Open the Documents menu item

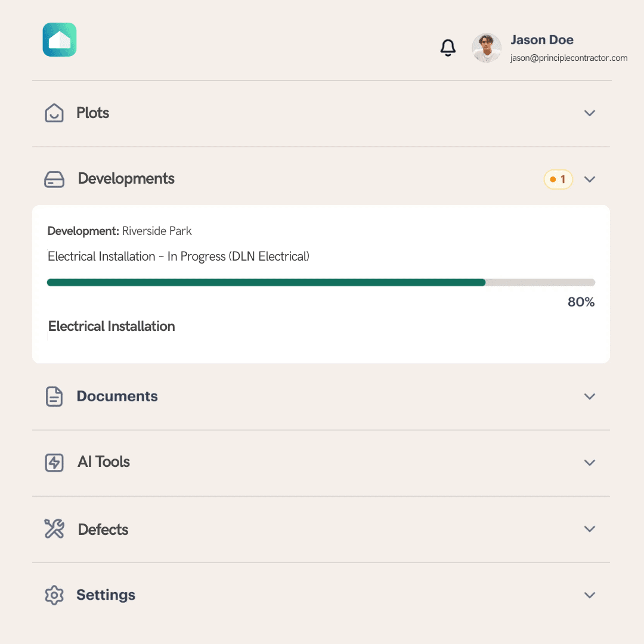(x=117, y=397)
